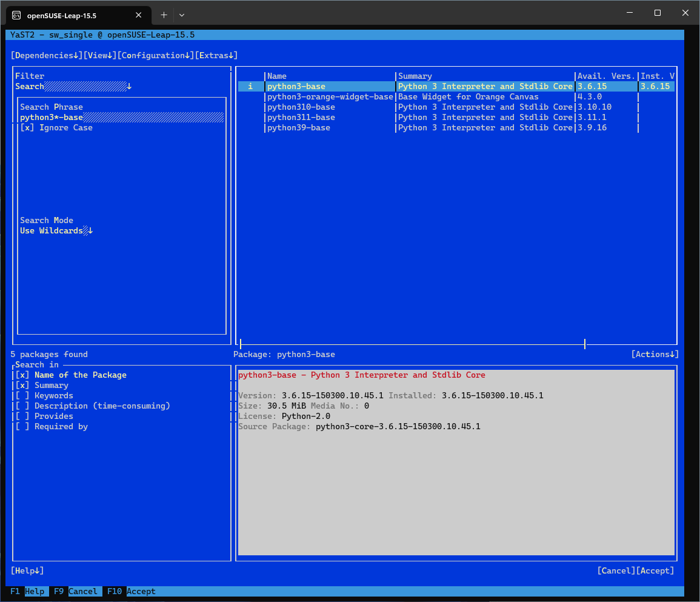700x602 pixels.
Task: Open a new terminal tab with plus icon
Action: (164, 15)
